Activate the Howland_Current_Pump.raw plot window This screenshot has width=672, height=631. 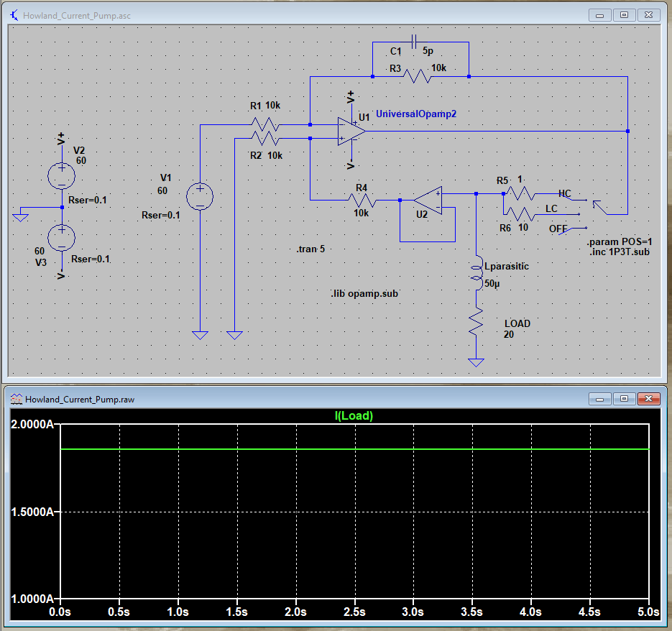(287, 398)
